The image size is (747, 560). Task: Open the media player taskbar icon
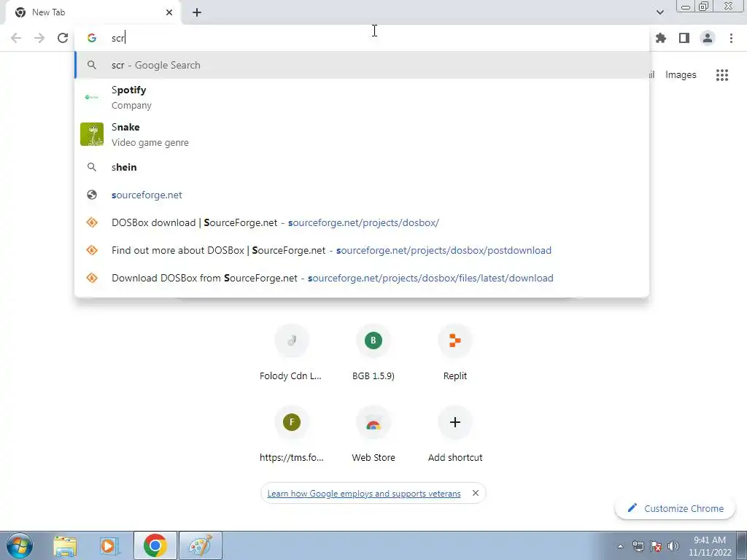click(x=109, y=545)
